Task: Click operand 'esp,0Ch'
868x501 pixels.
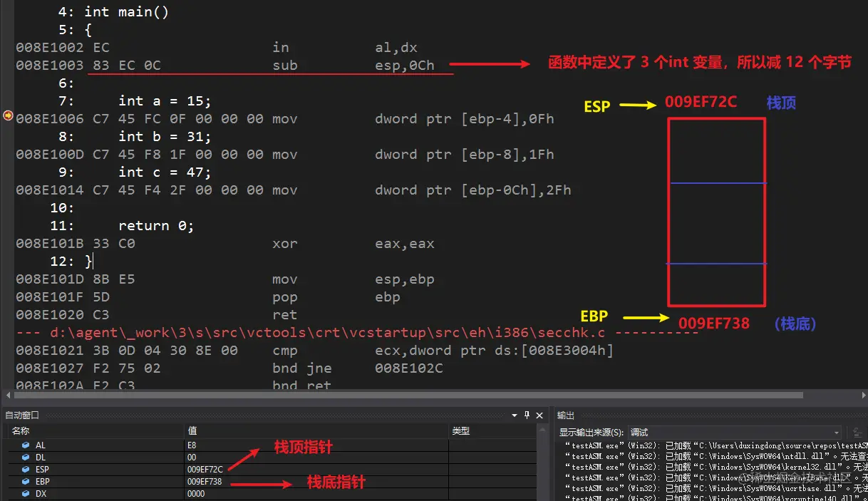Action: (405, 66)
